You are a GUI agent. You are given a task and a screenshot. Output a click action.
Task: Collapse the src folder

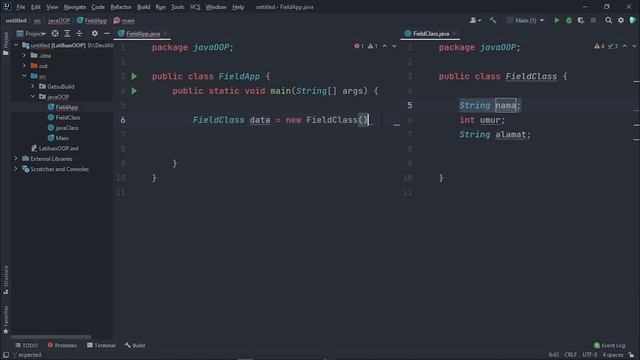click(x=24, y=76)
